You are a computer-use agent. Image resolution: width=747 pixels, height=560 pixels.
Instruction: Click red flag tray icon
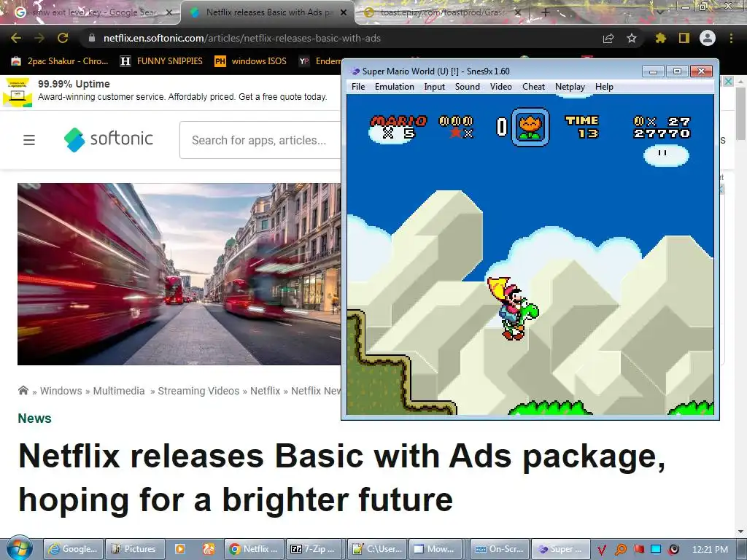pos(639,549)
